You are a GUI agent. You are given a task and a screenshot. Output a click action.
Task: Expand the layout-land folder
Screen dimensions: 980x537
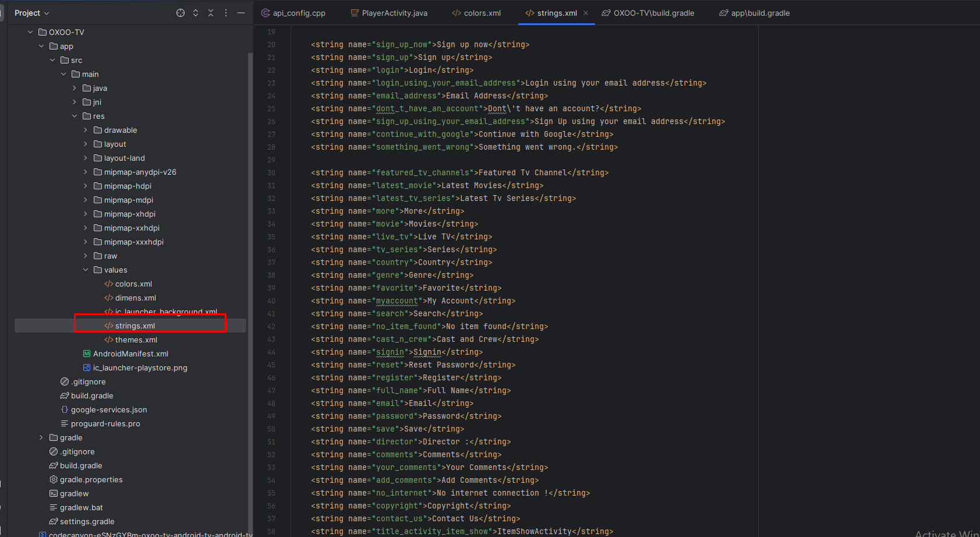[86, 158]
